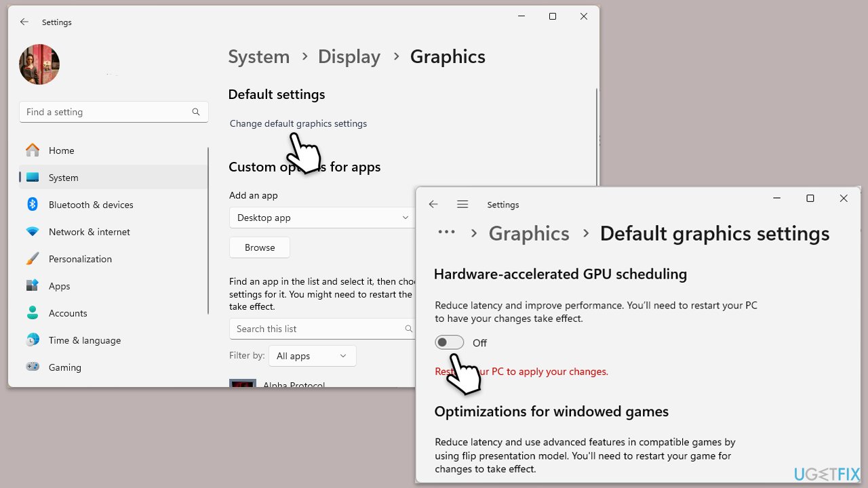Image resolution: width=868 pixels, height=488 pixels.
Task: Click the Bluetooth icon in the sidebar
Action: pos(33,204)
